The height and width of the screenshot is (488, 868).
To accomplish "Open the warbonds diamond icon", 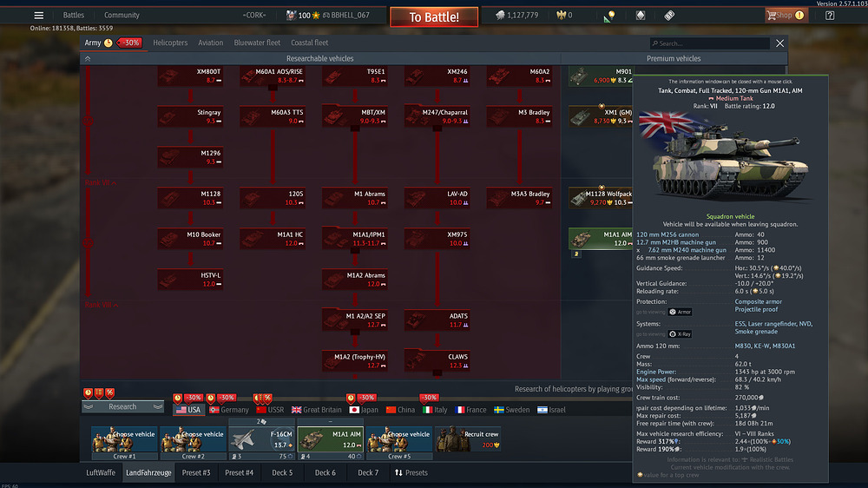I will (x=641, y=16).
